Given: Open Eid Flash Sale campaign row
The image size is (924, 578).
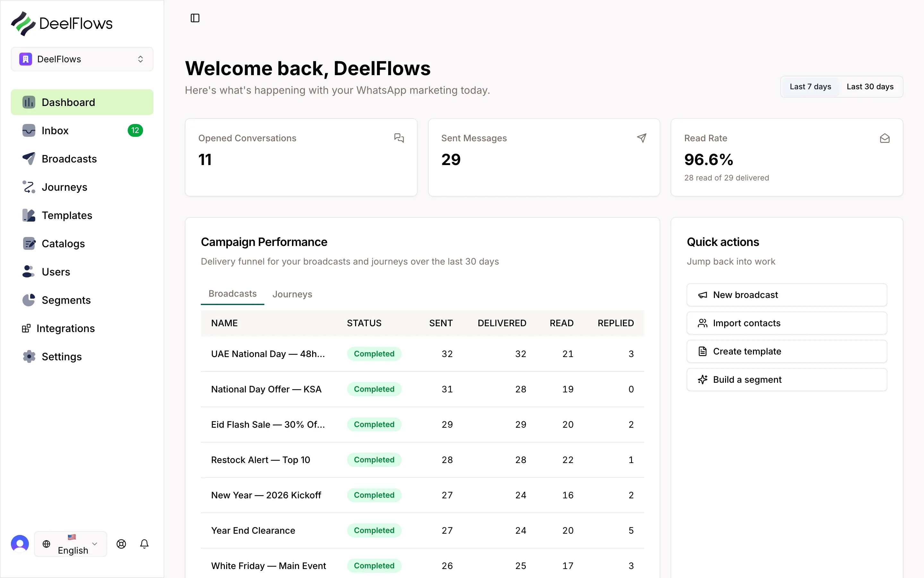Looking at the screenshot, I should 422,425.
